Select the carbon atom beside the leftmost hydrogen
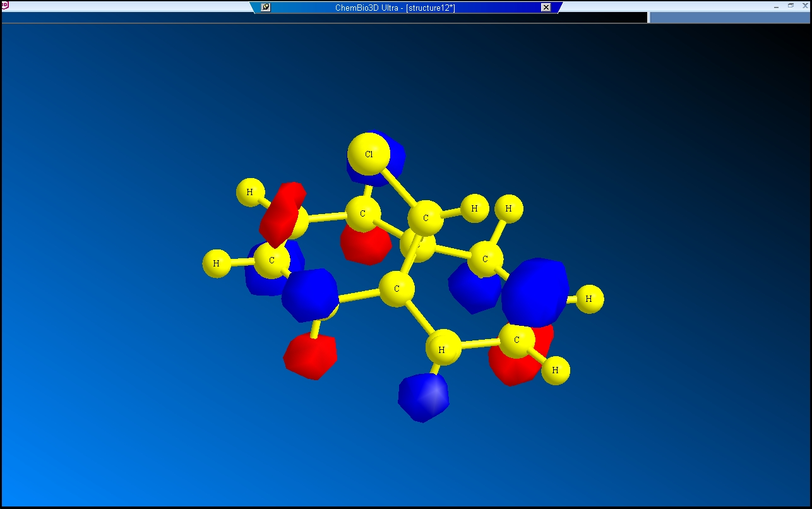Image resolution: width=812 pixels, height=509 pixels. click(x=272, y=260)
